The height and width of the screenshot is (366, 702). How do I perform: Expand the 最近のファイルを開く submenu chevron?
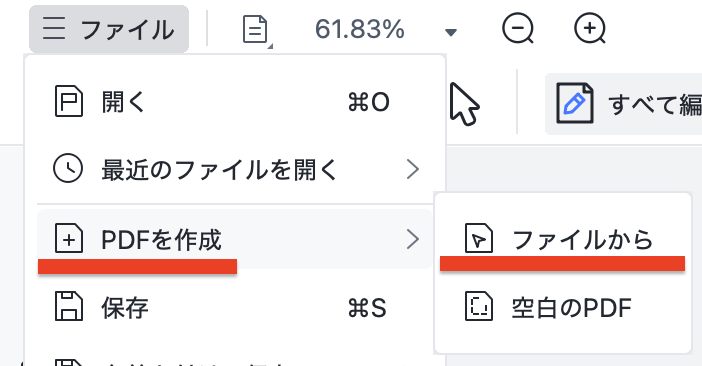[x=412, y=170]
